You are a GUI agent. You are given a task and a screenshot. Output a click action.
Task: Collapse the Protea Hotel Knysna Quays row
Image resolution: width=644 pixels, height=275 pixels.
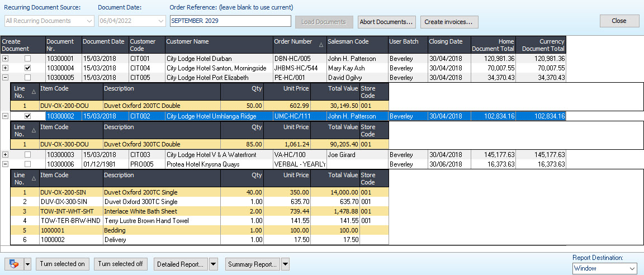[6, 164]
